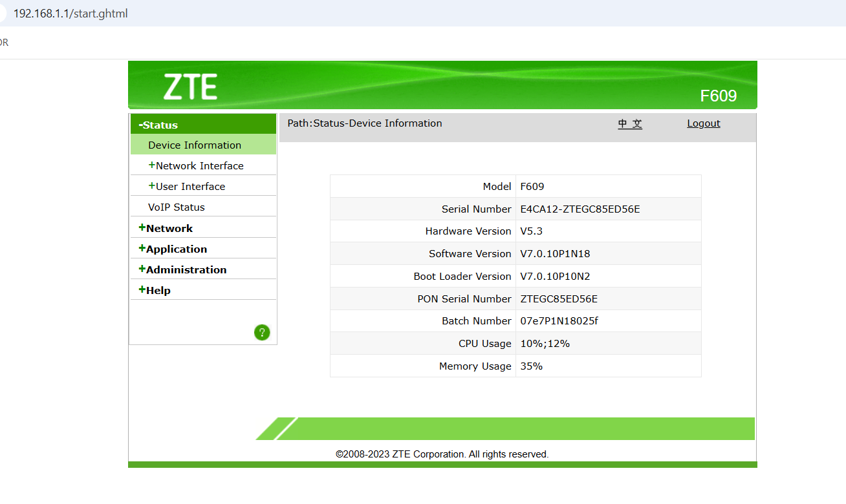
Task: Expand the Administration menu section
Action: coord(182,269)
